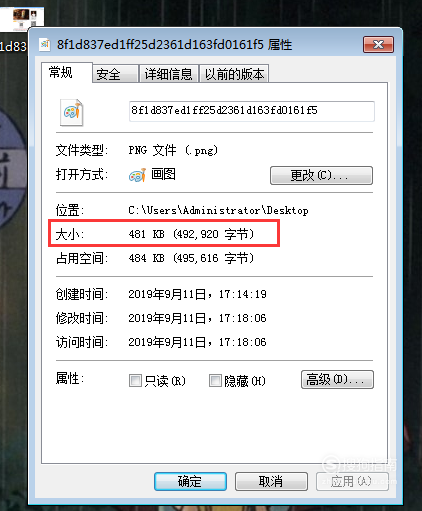Click the 取消 button
The width and height of the screenshot is (422, 511).
pyautogui.click(x=271, y=481)
